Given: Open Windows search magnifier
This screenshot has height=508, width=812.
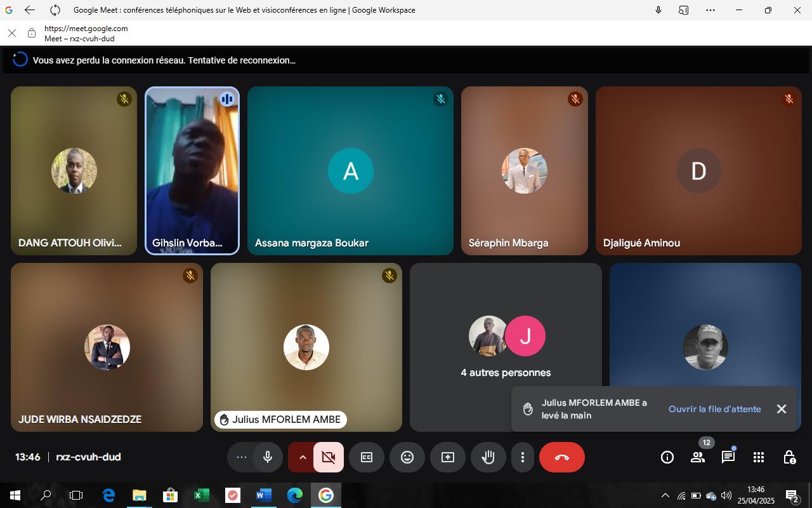Looking at the screenshot, I should coord(46,495).
